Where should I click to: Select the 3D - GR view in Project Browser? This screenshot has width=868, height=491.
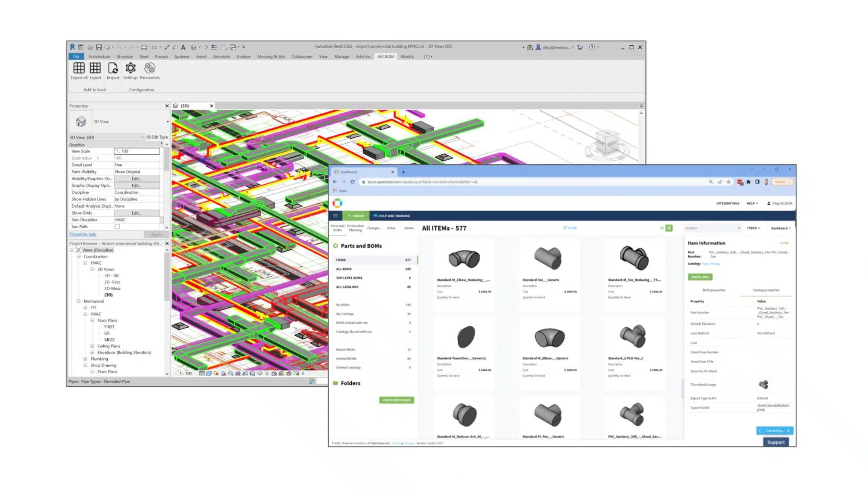111,276
